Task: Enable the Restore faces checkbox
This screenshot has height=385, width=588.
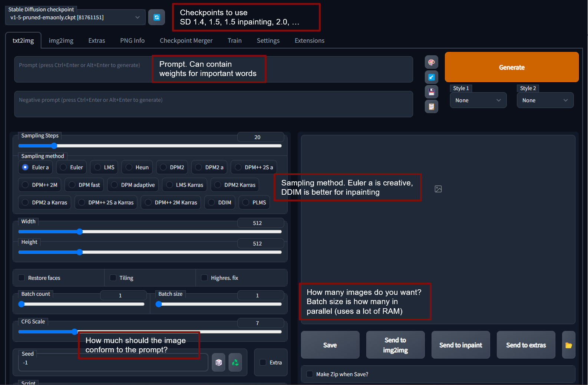Action: point(22,278)
